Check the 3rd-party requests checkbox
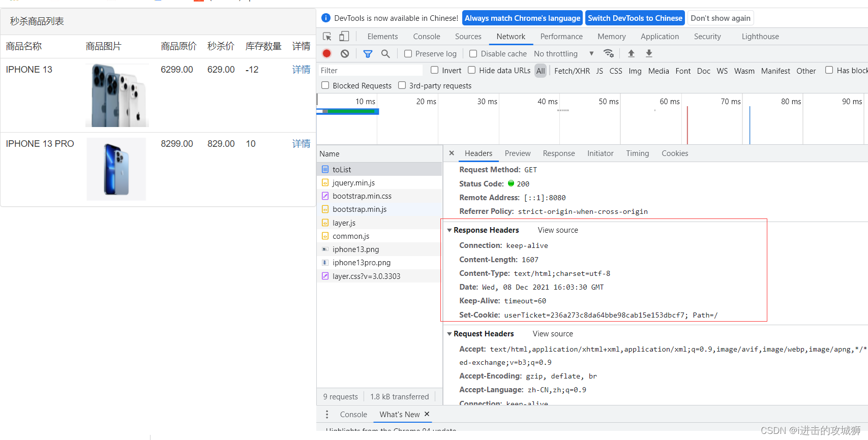 [402, 85]
